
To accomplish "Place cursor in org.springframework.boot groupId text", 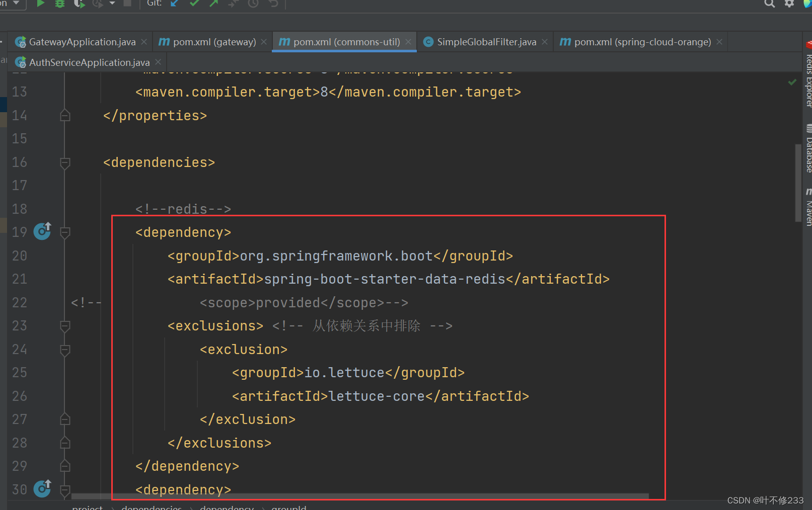I will [336, 256].
